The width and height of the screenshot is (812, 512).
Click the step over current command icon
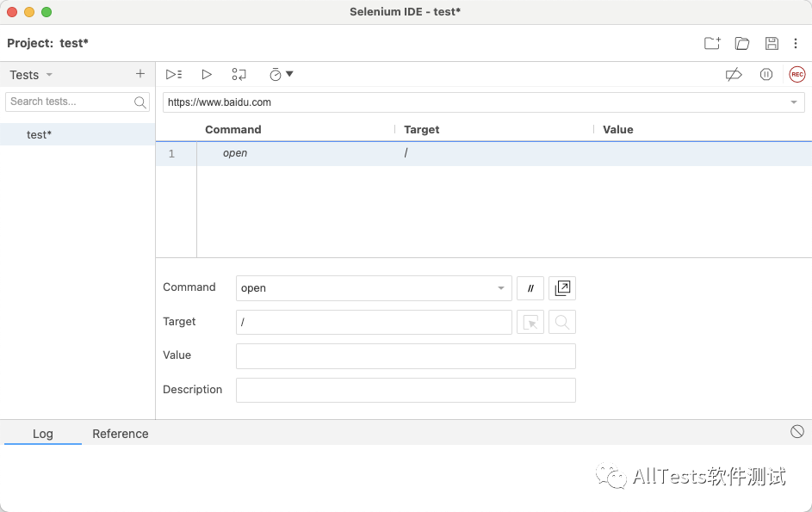tap(239, 75)
